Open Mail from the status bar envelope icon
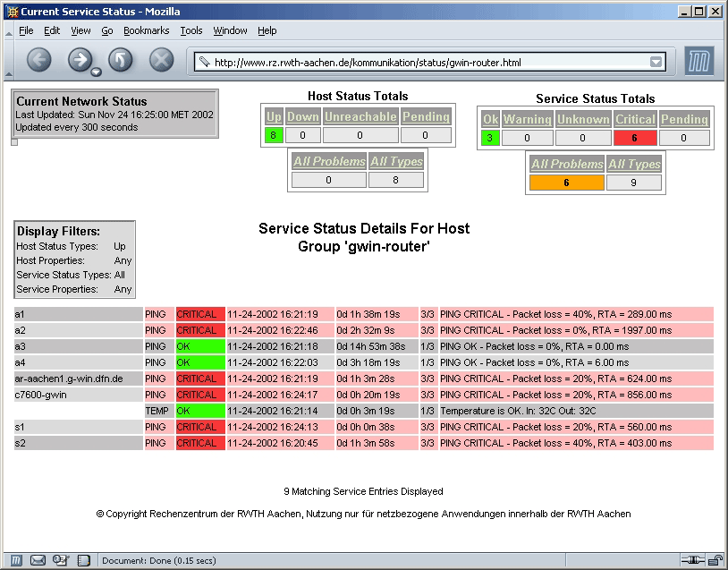This screenshot has width=728, height=570. 38,560
